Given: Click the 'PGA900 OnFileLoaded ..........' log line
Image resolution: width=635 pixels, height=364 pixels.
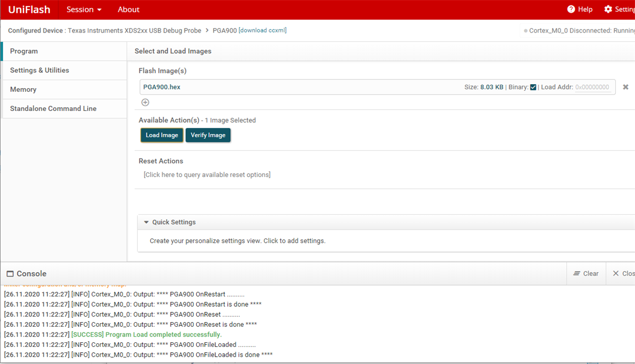Looking at the screenshot, I should point(130,344).
